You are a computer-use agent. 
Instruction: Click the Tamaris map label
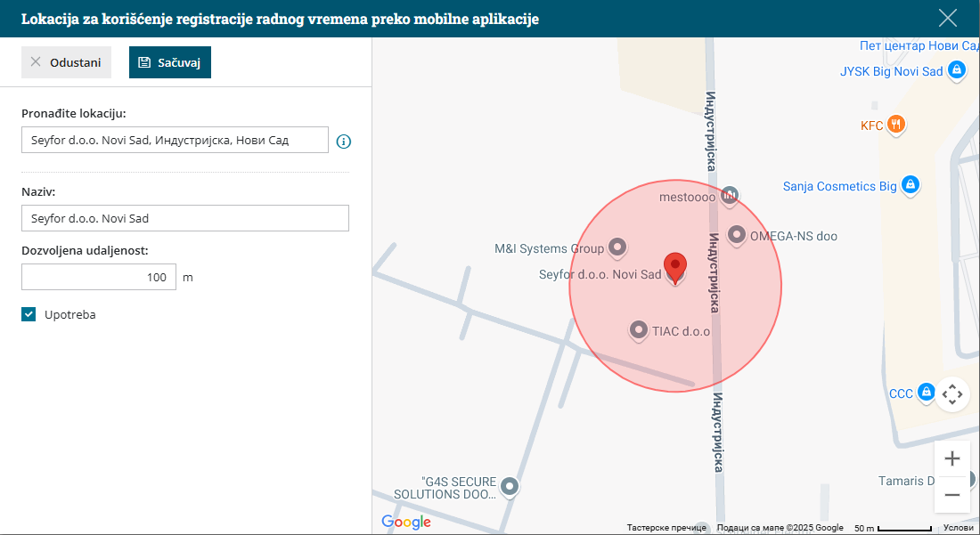906,481
